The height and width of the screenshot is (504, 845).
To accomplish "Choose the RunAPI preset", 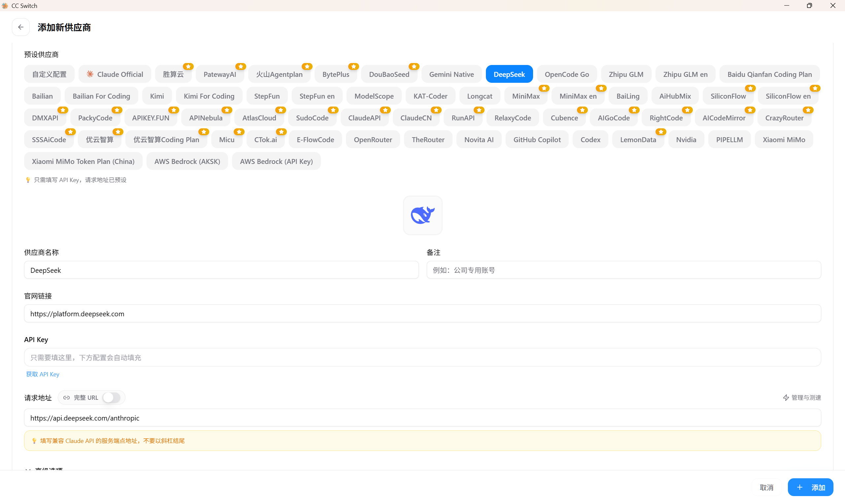I will (463, 117).
